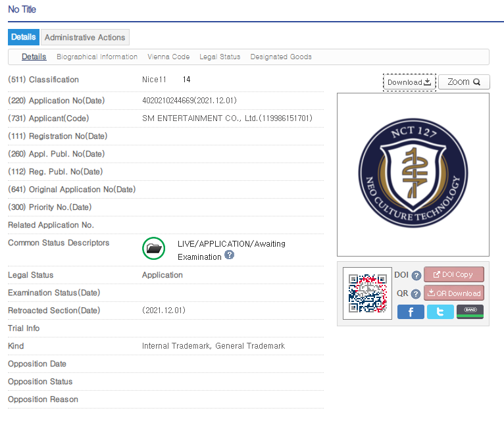The width and height of the screenshot is (504, 423).
Task: Jump to Vienna Code section
Action: pos(168,57)
